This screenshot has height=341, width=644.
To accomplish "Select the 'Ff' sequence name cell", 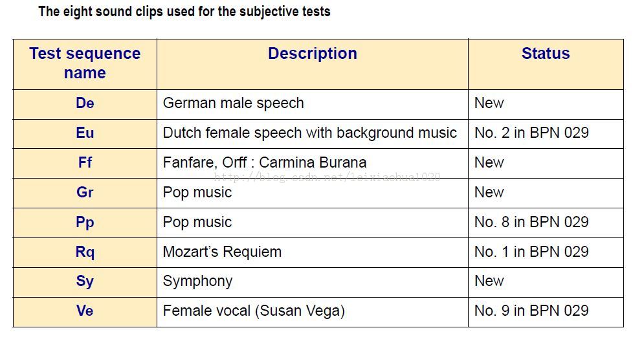I will tap(85, 162).
